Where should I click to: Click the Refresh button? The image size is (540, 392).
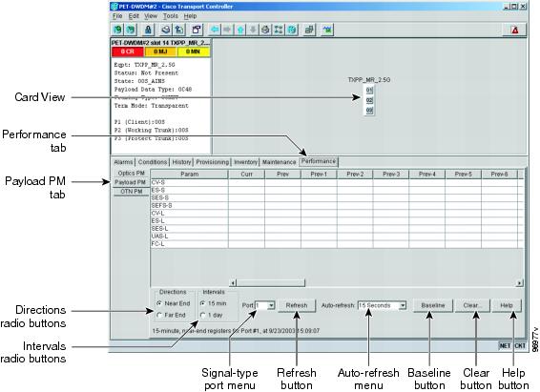tap(297, 305)
